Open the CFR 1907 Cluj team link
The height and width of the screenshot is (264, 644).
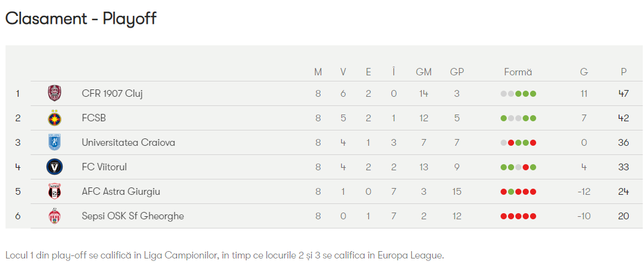point(112,94)
